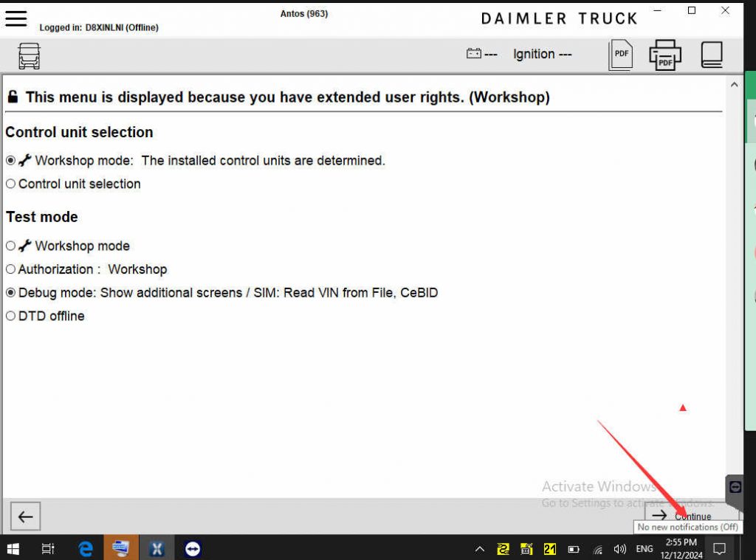Open the network Wi-Fi tray icon
The image size is (756, 560).
pos(598,550)
